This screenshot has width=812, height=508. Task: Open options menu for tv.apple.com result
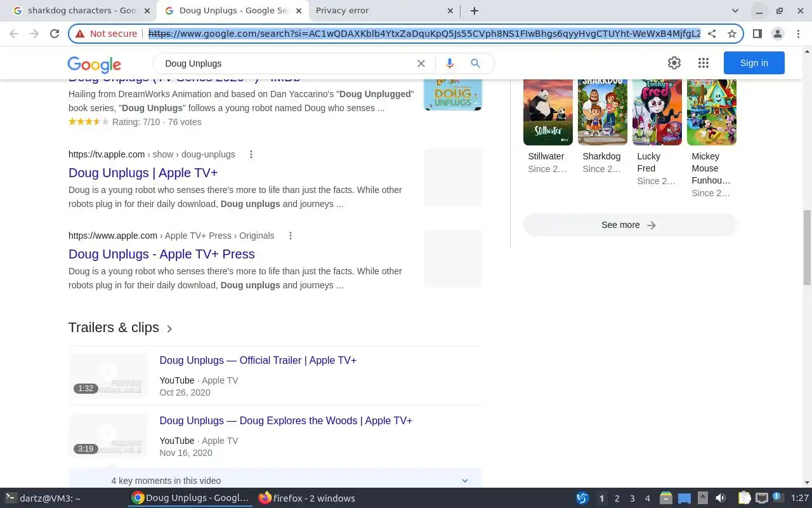pyautogui.click(x=251, y=154)
